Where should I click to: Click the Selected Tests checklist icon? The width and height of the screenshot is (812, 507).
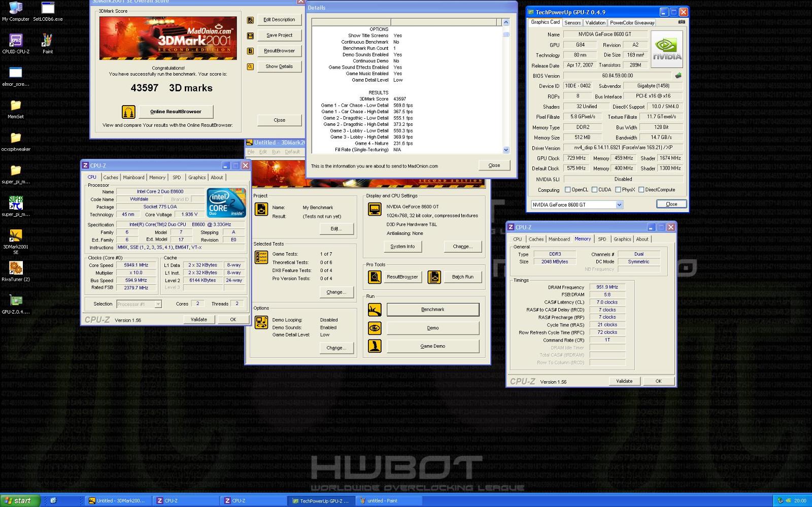(x=261, y=257)
